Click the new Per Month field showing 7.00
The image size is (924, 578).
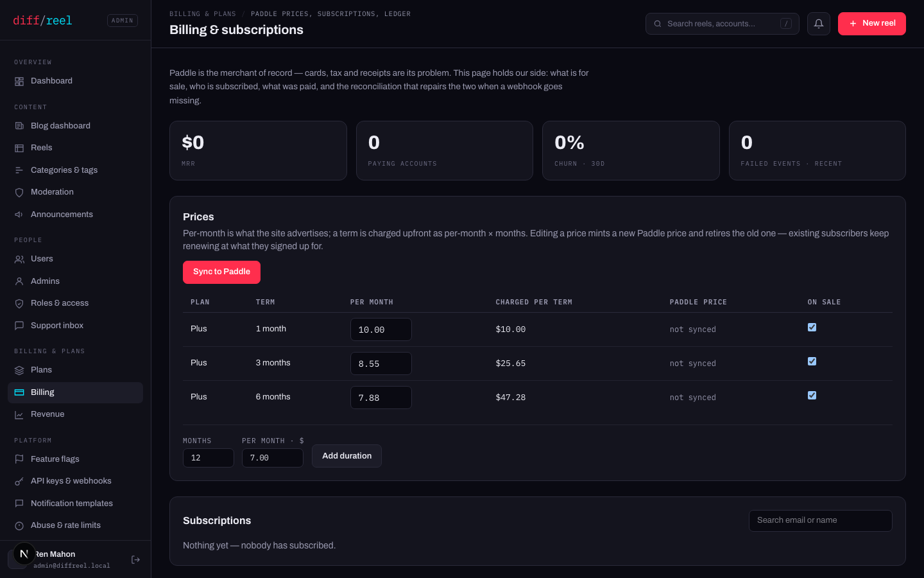click(273, 458)
